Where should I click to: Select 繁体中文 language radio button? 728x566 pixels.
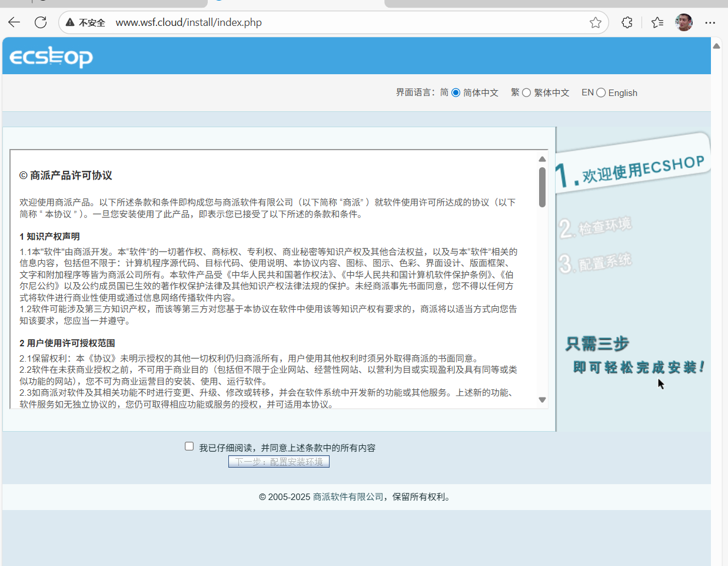click(527, 92)
